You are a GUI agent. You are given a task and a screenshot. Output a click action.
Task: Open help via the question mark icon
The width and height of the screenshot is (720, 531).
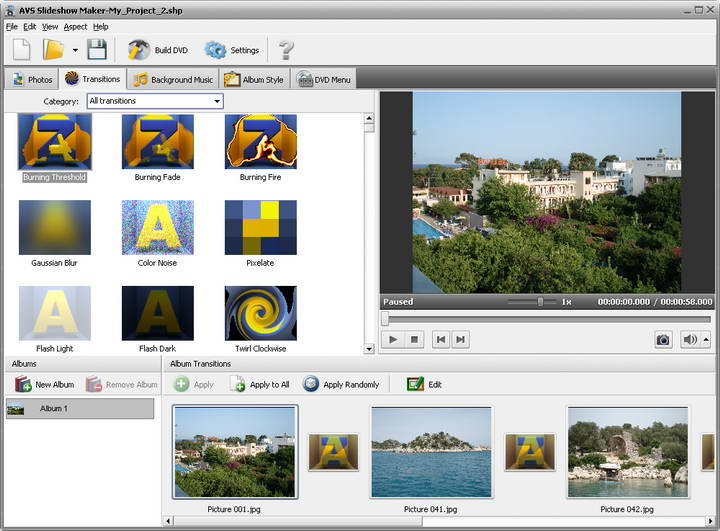286,50
